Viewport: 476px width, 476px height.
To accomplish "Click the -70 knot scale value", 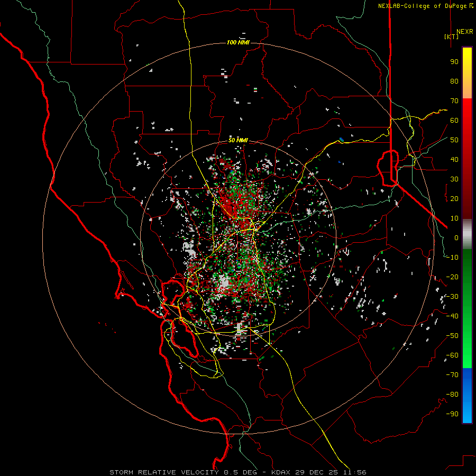I will point(452,375).
